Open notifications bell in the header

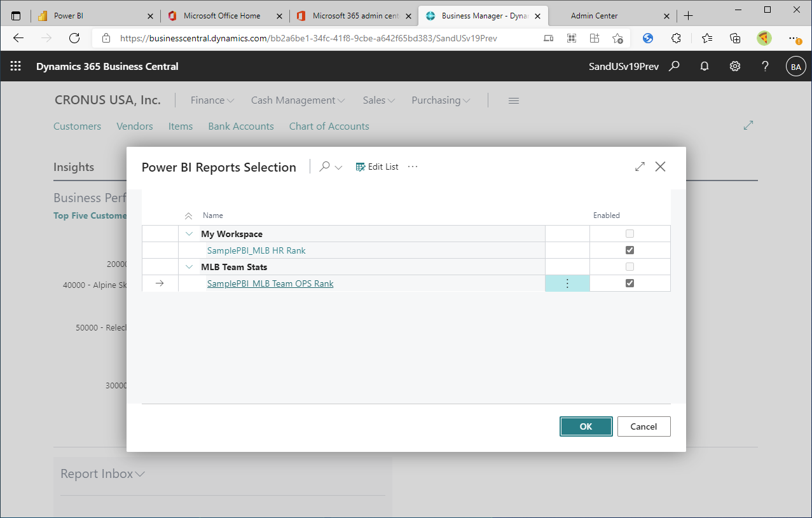[x=704, y=66]
